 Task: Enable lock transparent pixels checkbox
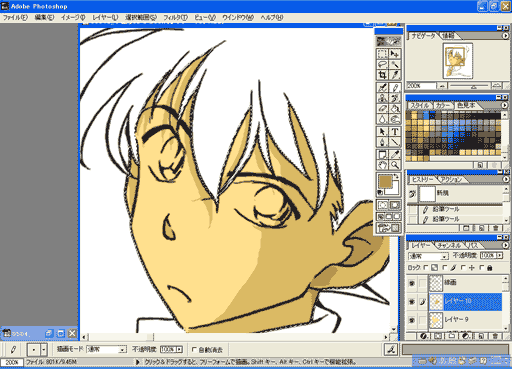coord(426,268)
